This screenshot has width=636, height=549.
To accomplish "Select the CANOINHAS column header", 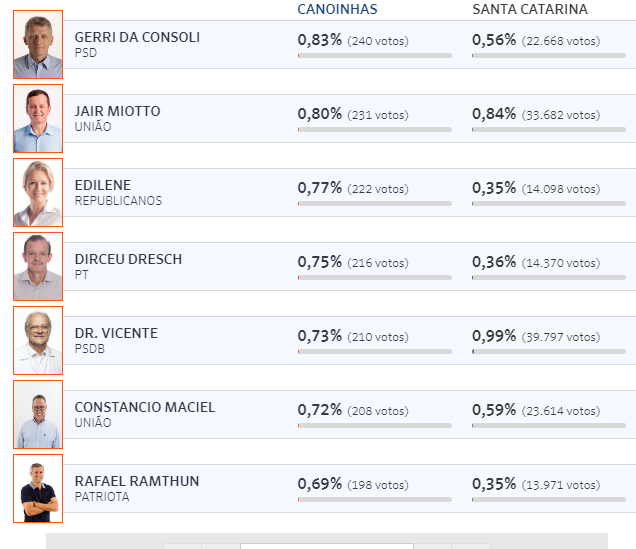I will point(337,9).
